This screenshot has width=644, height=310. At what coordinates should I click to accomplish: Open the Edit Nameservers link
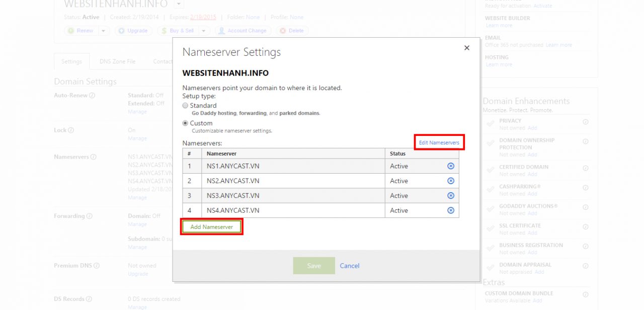coord(439,142)
